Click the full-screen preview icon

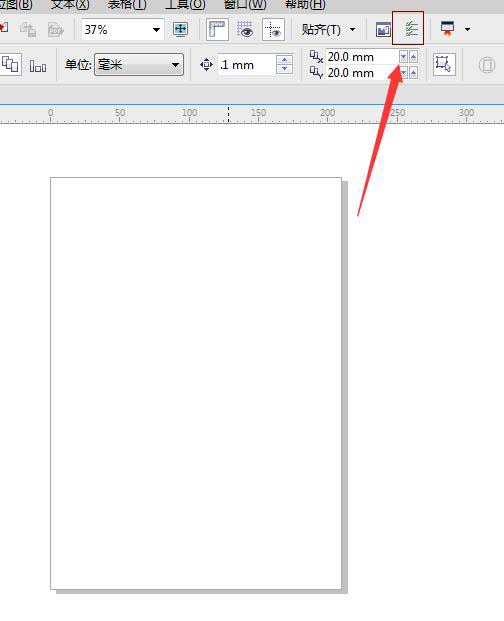181,29
